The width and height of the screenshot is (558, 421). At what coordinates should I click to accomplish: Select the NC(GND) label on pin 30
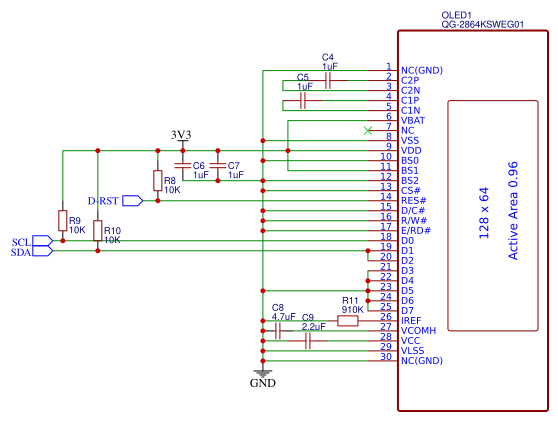coord(422,361)
